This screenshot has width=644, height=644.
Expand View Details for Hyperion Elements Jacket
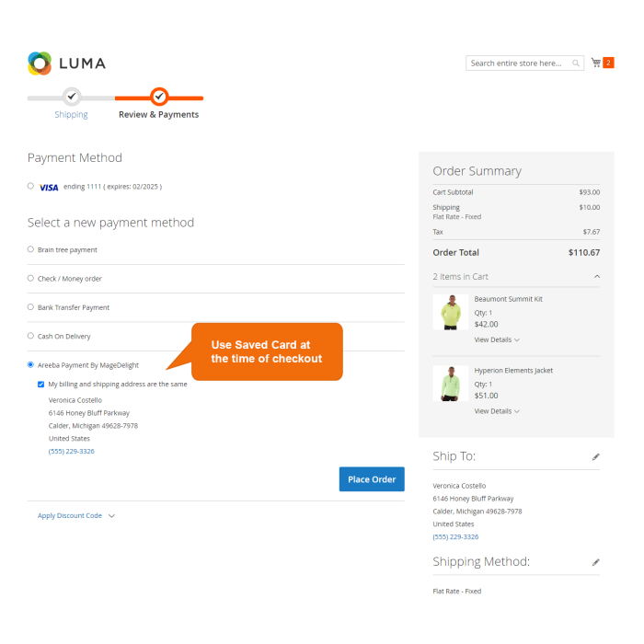click(497, 411)
